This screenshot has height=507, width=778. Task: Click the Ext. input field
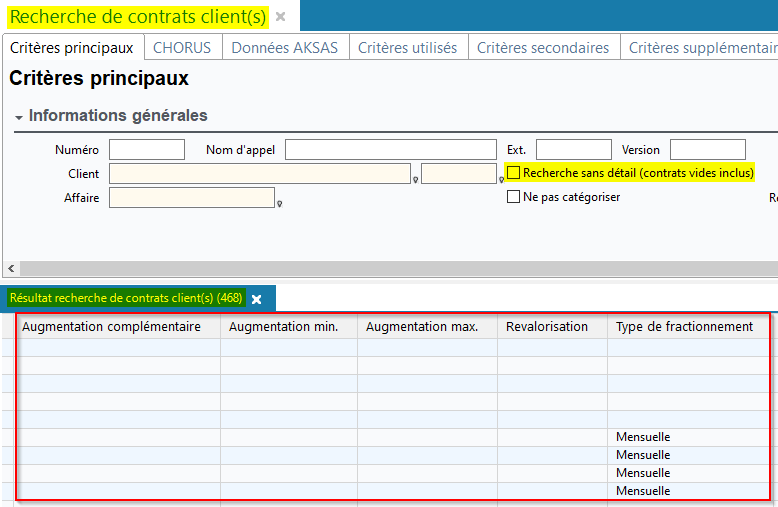[573, 150]
